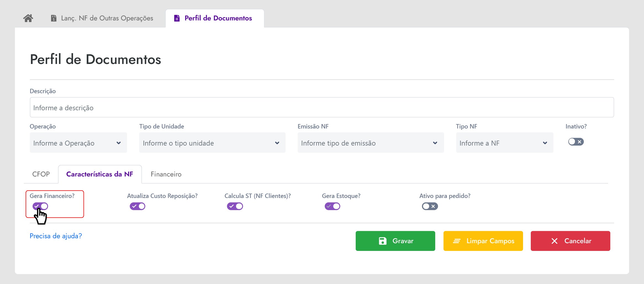Expand the Tipo de Unidade dropdown
644x284 pixels.
[x=212, y=143]
